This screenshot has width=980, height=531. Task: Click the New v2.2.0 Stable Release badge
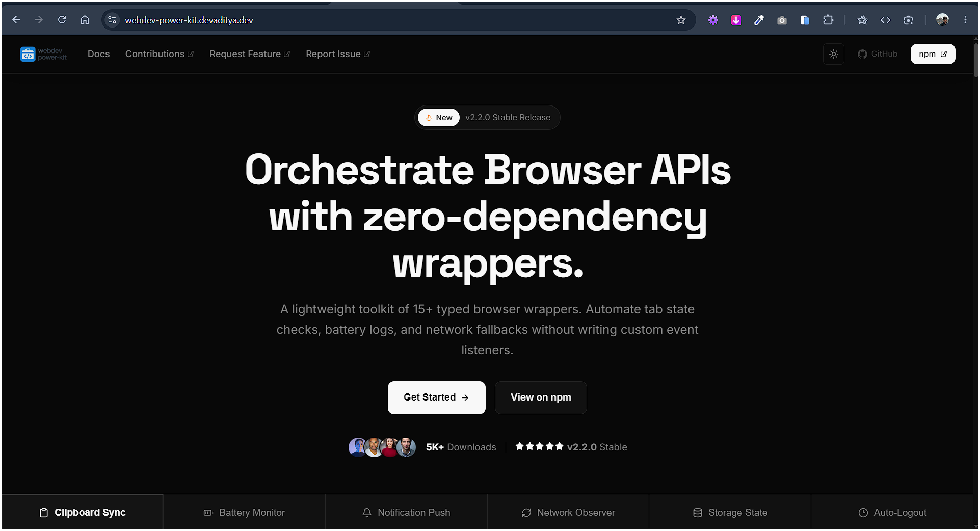point(487,117)
